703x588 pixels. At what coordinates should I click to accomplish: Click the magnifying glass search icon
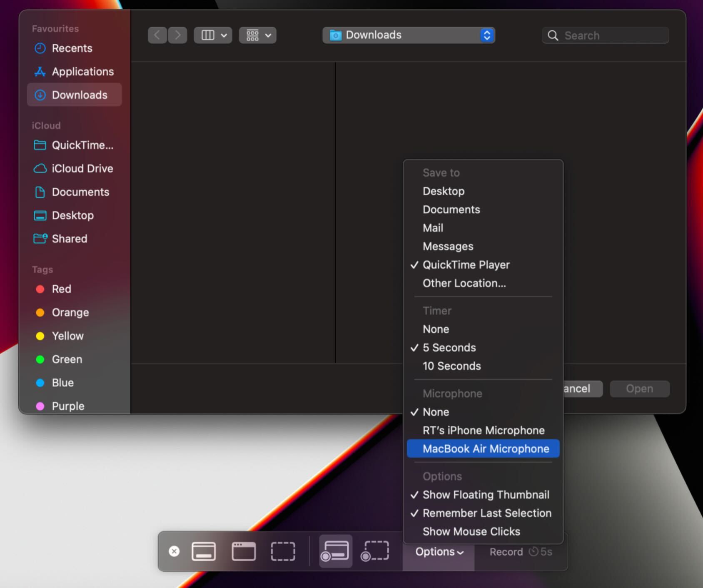553,35
